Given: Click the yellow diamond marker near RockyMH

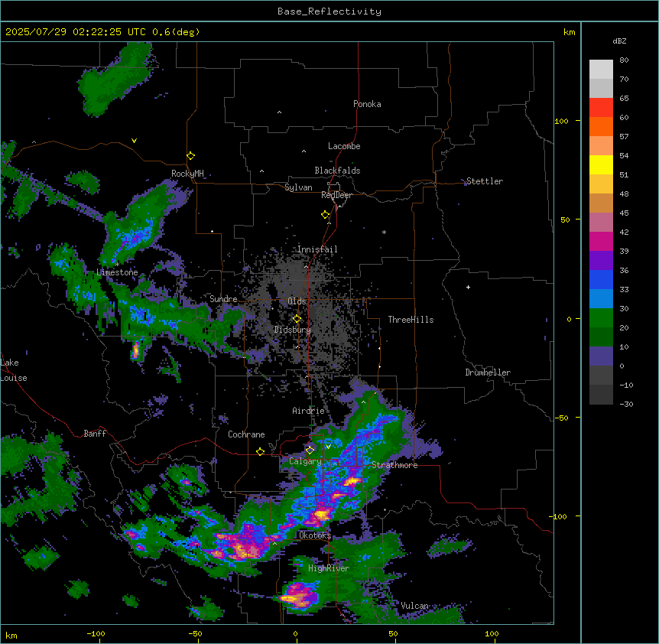Looking at the screenshot, I should pos(190,156).
